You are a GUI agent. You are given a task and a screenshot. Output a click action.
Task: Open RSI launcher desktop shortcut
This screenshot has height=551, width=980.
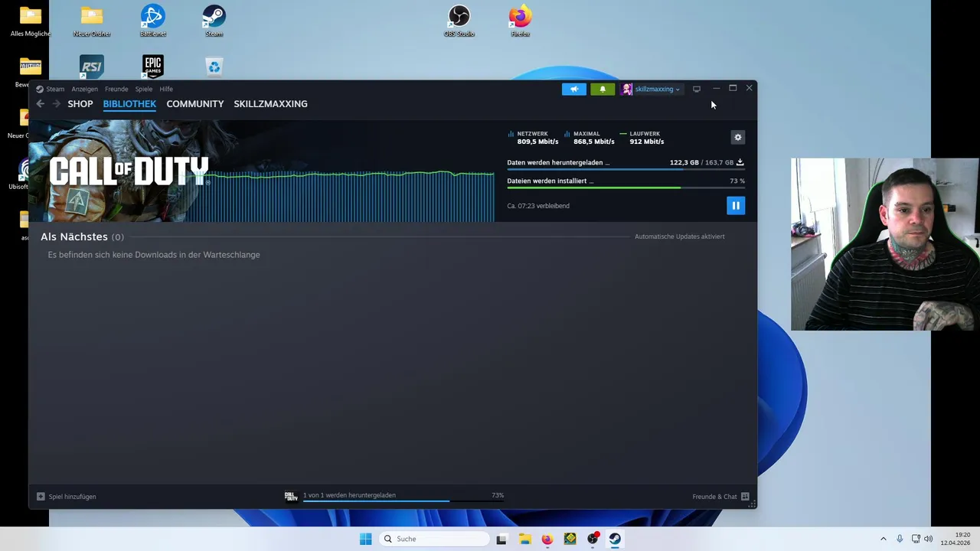91,67
